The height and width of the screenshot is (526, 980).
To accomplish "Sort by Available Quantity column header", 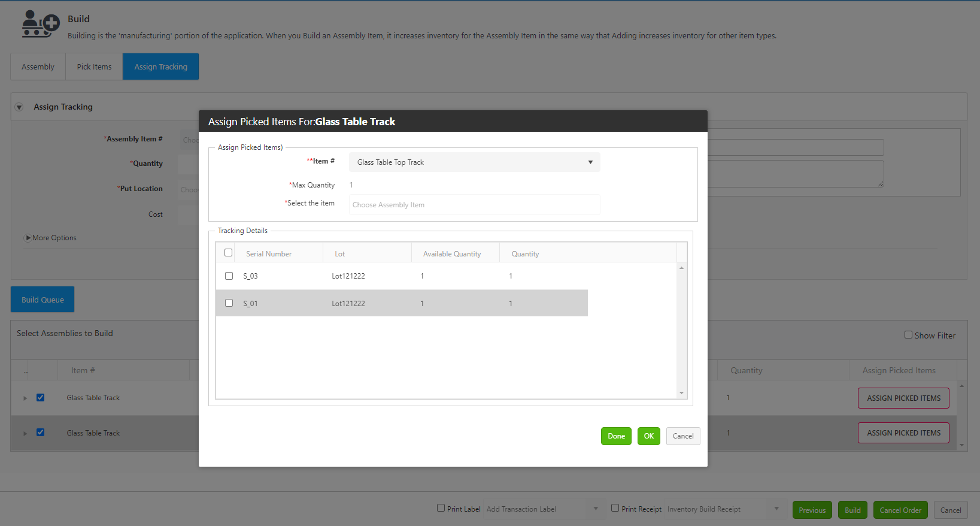I will click(452, 254).
